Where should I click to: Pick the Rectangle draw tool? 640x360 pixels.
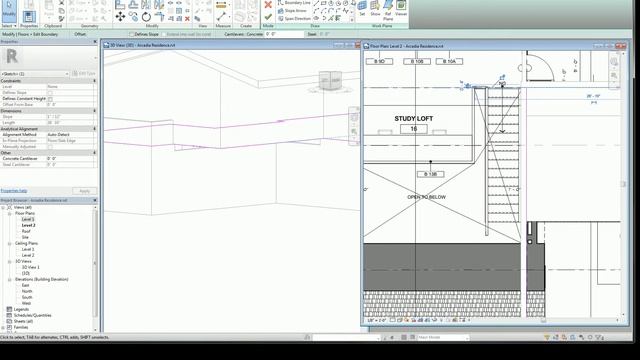[324, 3]
